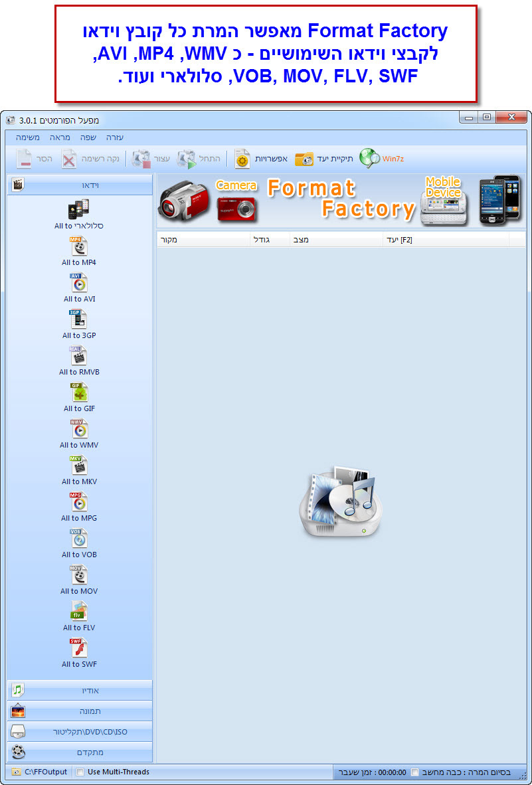Select the All to SWF converter icon

click(x=78, y=648)
